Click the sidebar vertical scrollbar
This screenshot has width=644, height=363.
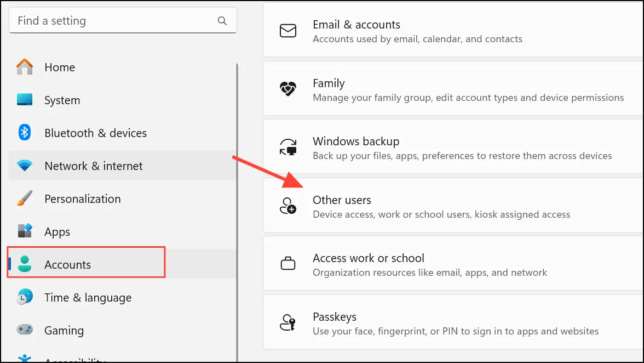(237, 212)
